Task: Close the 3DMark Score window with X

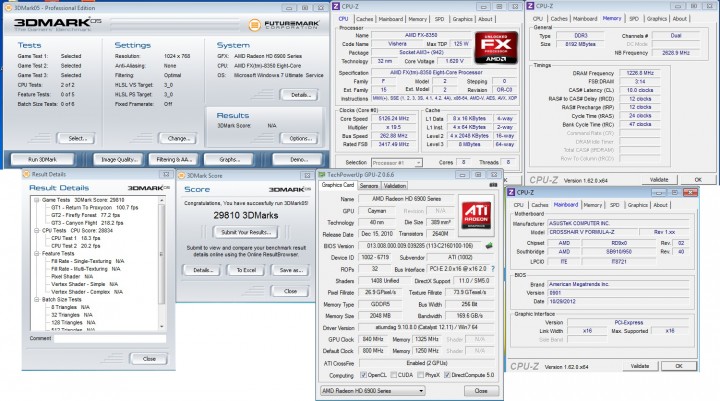Action: [x=308, y=175]
